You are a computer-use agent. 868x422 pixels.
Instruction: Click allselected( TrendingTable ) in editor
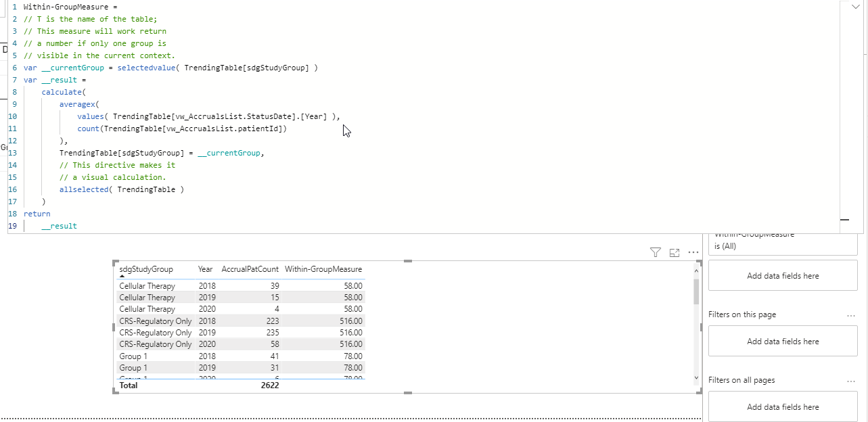(122, 189)
